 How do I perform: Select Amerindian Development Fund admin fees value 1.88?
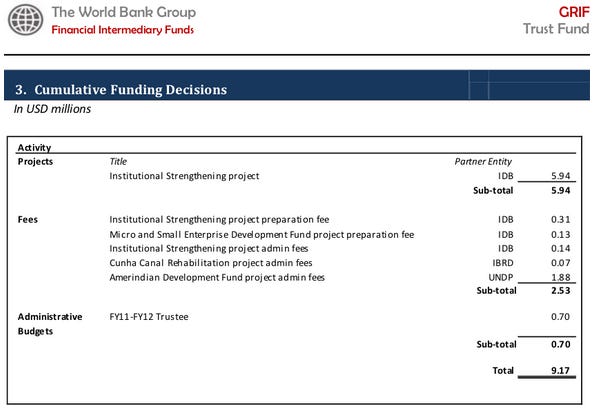click(x=560, y=277)
